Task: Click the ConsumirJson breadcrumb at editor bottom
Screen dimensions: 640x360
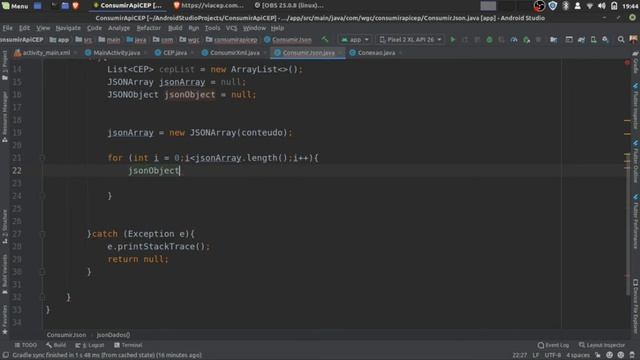Action: pyautogui.click(x=66, y=335)
